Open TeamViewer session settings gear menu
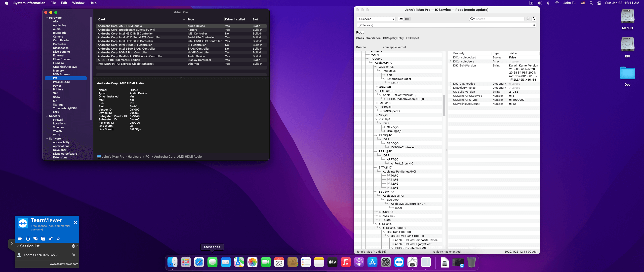The image size is (644, 272). point(74,246)
